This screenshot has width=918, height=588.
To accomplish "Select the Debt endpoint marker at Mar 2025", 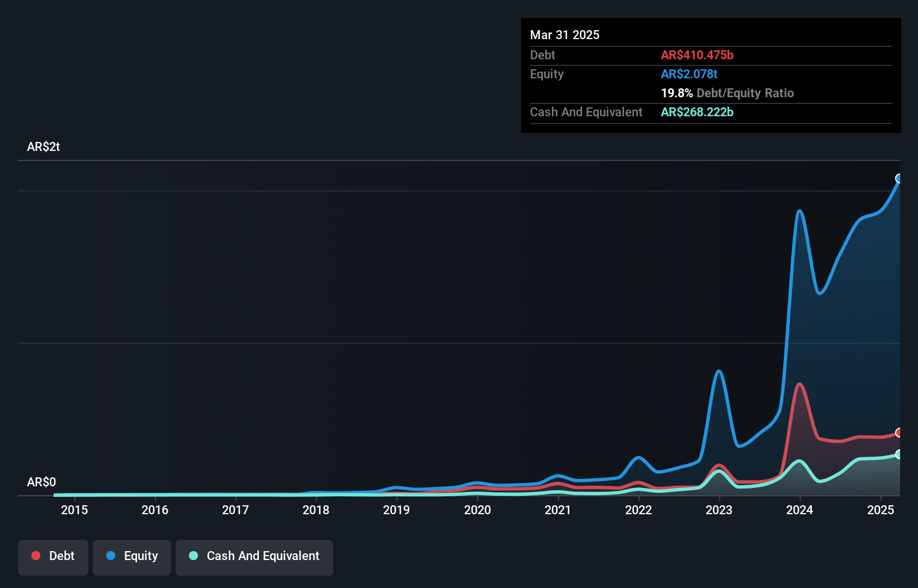I will [x=899, y=433].
